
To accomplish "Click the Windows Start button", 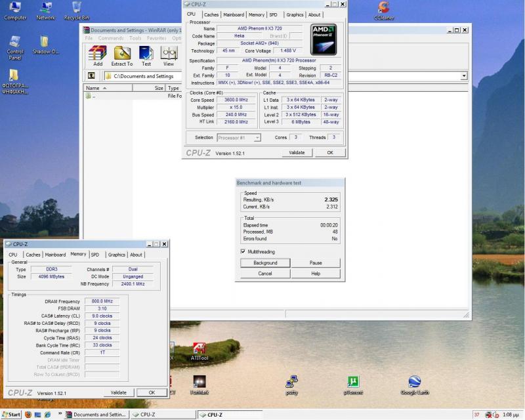I will pyautogui.click(x=11, y=415).
